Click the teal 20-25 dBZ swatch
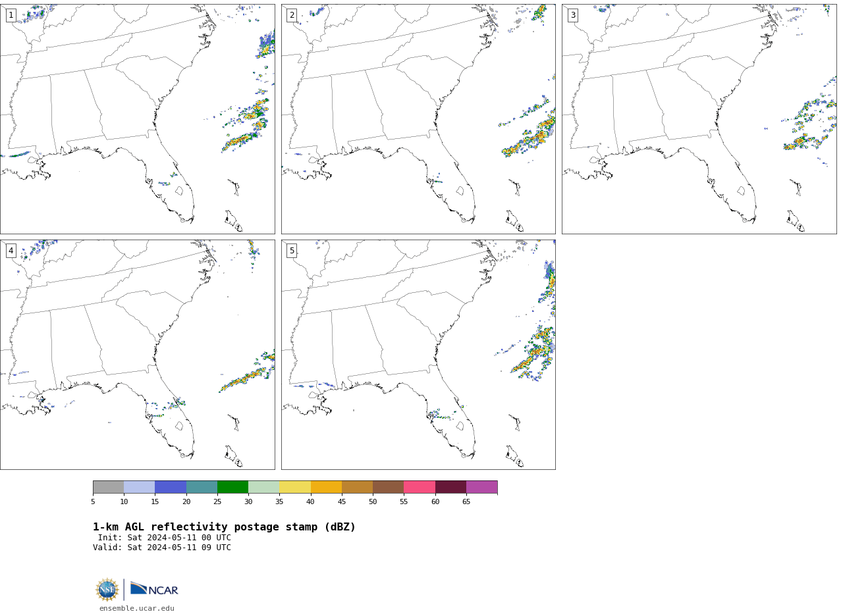This screenshot has height=616, width=843. 202,487
